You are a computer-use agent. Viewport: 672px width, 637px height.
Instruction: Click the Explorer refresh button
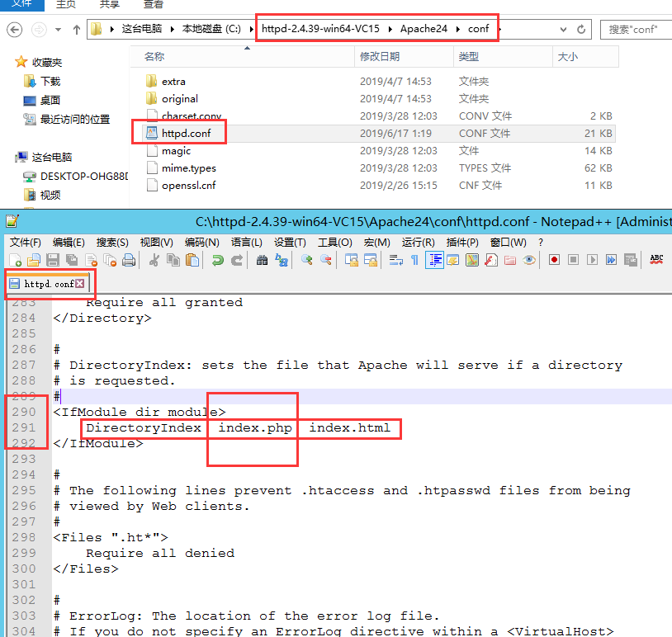tap(583, 29)
